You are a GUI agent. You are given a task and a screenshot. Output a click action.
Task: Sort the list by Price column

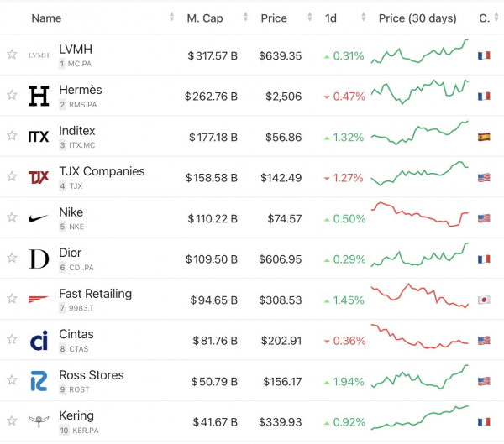(x=274, y=18)
